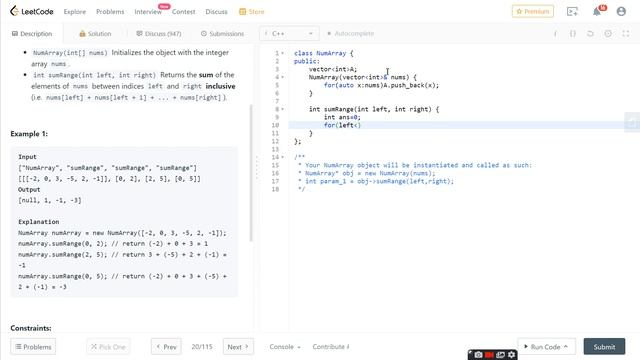640x360 pixels.
Task: Switch to the Submissions tab
Action: tap(222, 33)
